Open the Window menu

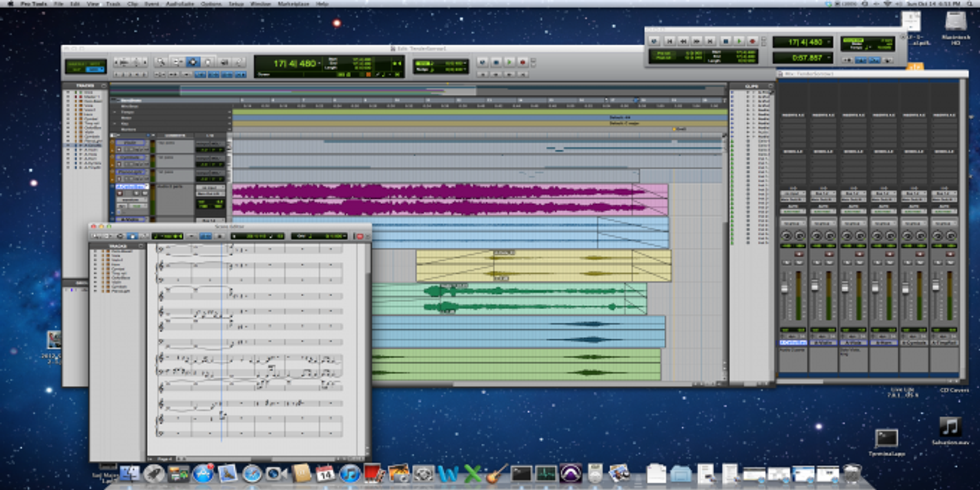pos(260,4)
